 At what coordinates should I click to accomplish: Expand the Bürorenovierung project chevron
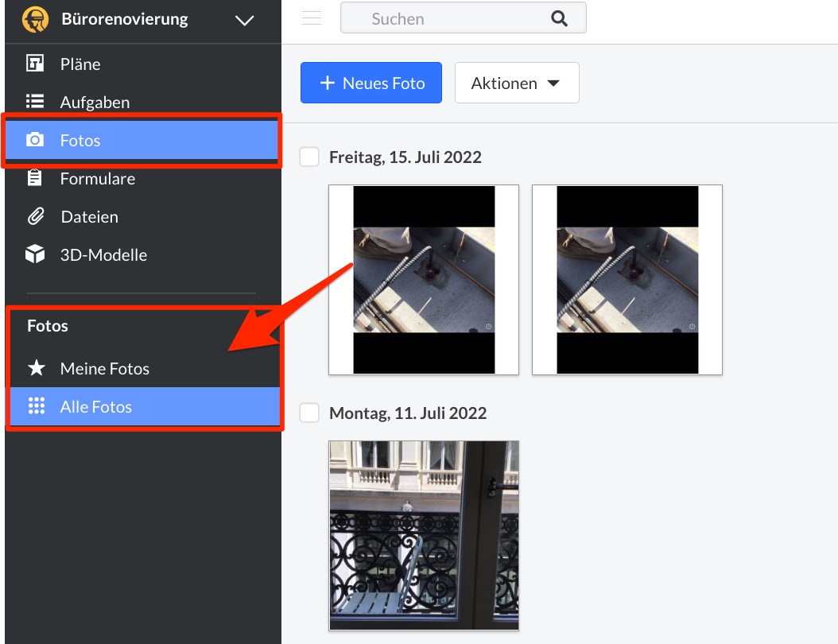click(x=245, y=21)
